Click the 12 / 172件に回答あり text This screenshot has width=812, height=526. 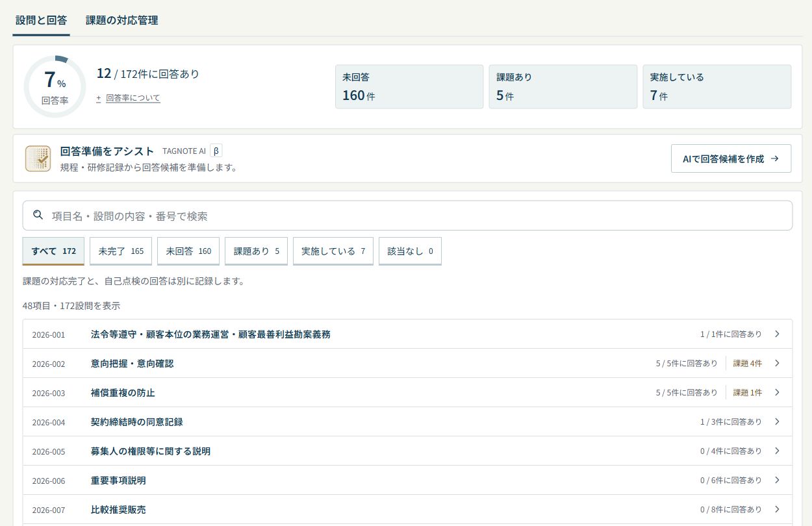[x=148, y=73]
